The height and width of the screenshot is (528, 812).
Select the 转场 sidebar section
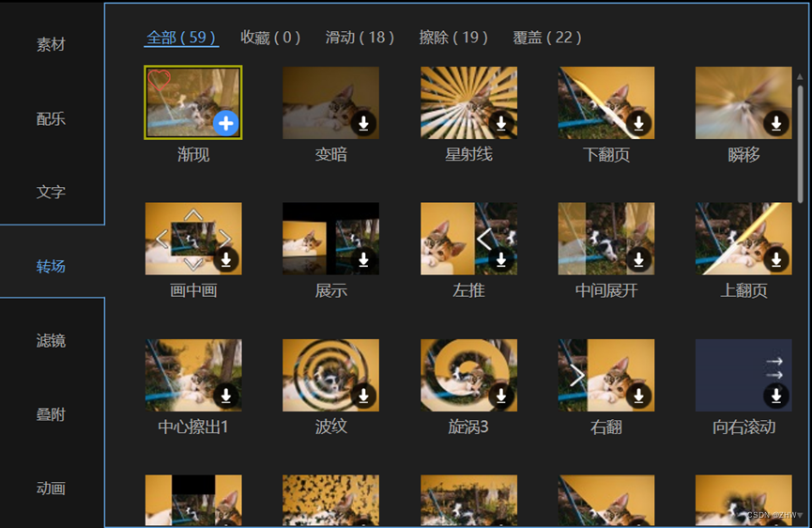point(51,266)
